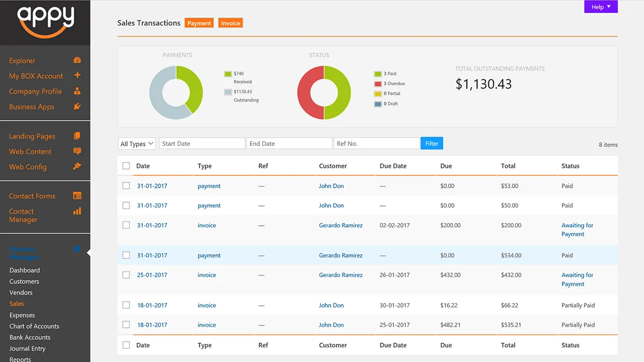Click the Start Date input field
This screenshot has height=362, width=644.
pos(202,144)
